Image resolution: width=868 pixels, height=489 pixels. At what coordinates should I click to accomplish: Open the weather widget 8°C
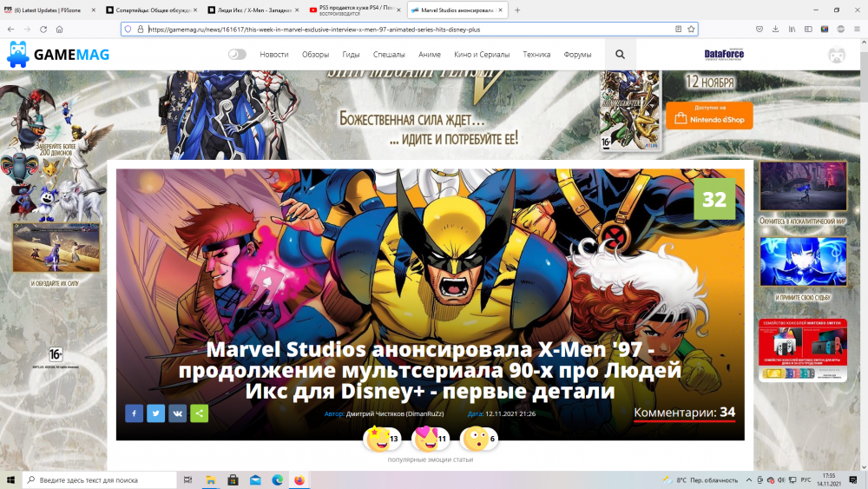(700, 480)
